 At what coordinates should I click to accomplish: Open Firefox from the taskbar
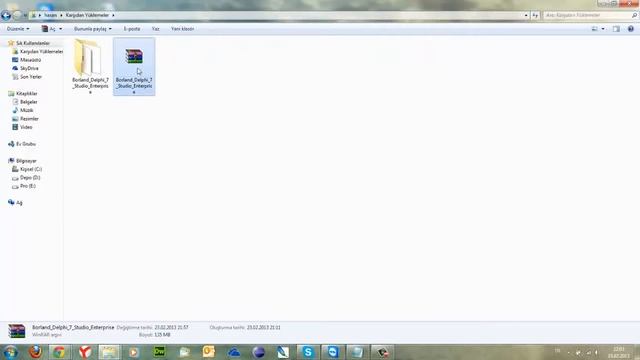[x=36, y=352]
